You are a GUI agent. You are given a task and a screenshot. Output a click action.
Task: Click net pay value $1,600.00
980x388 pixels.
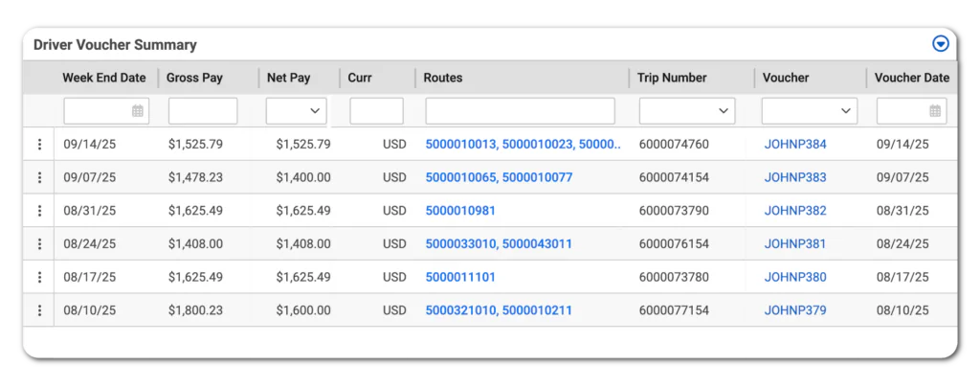(x=303, y=310)
